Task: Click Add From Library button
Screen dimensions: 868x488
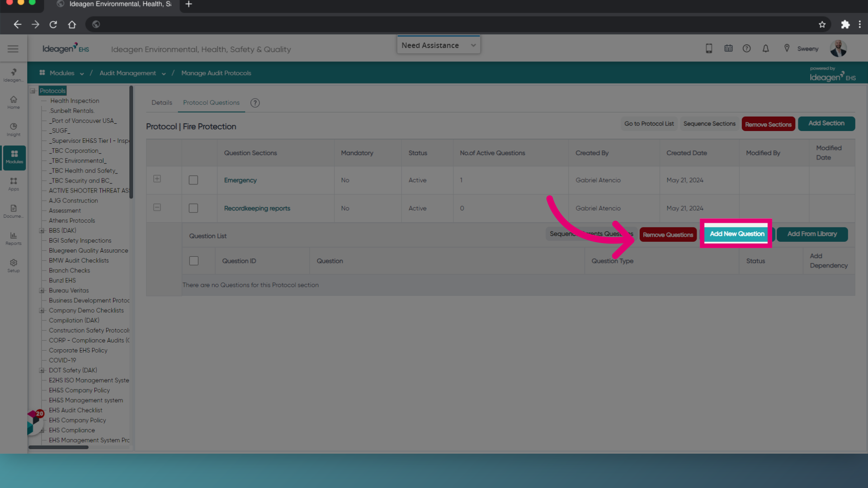Action: pyautogui.click(x=812, y=234)
